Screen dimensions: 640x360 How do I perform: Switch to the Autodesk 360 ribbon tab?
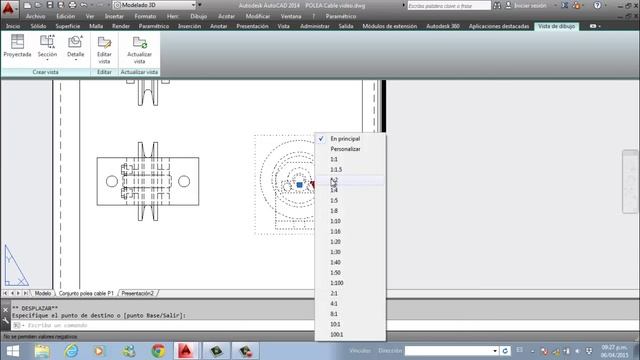(443, 26)
